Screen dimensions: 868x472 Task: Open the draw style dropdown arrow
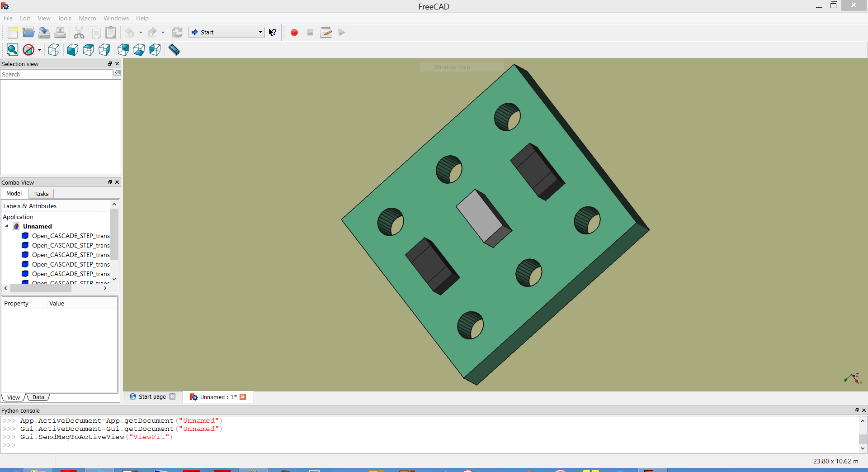39,50
